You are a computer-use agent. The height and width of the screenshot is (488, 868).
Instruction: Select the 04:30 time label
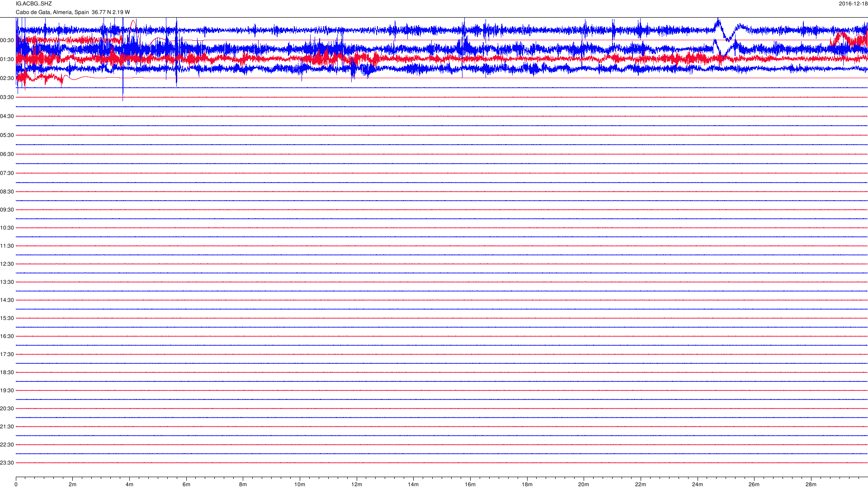7,116
